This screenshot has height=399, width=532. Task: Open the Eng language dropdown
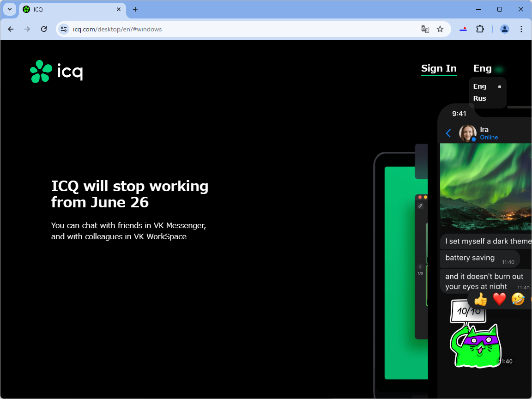pyautogui.click(x=482, y=68)
